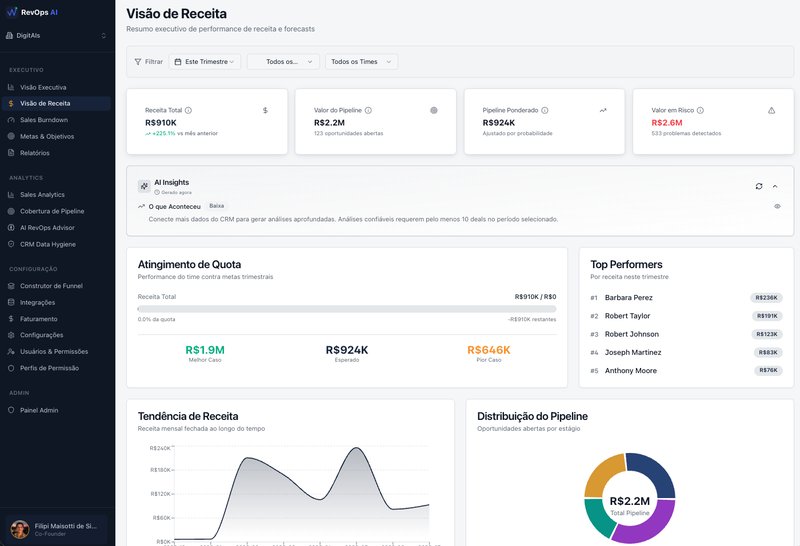Click warning triangle on Valor em Risco card
Viewport: 800px width, 546px height.
tap(771, 110)
